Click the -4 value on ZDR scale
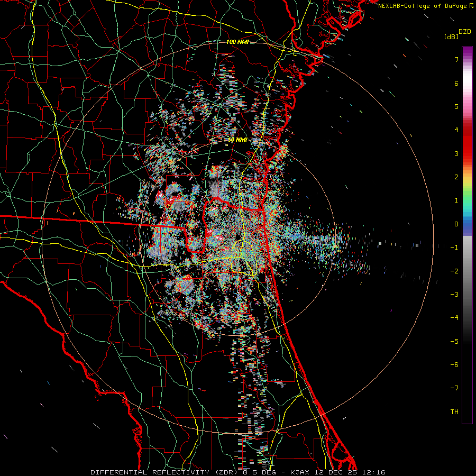The image size is (476, 476). coord(454,318)
